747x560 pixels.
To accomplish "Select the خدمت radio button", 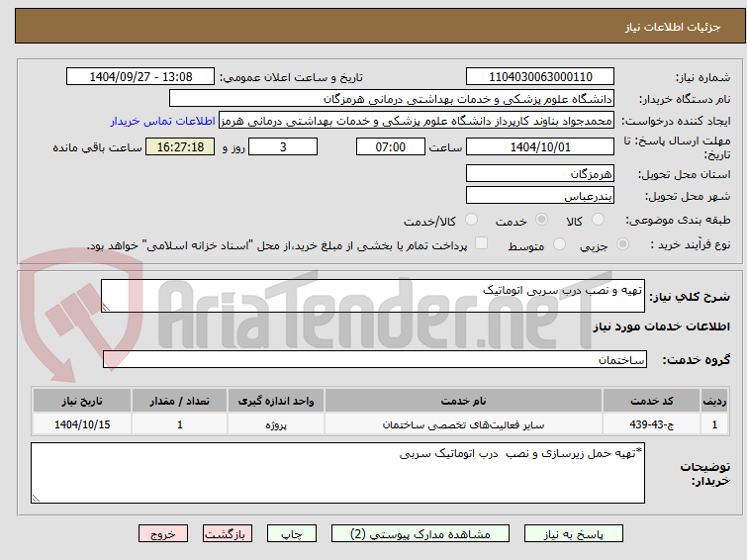I will 541,220.
